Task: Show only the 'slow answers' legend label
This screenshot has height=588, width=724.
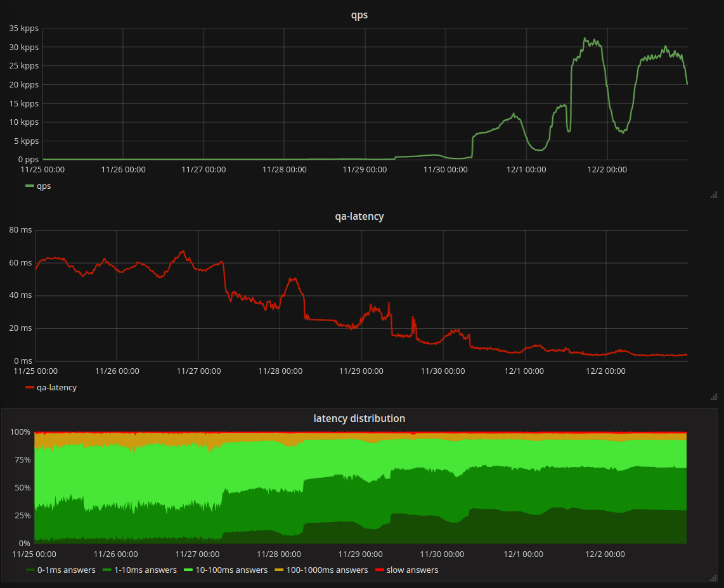Action: [412, 570]
